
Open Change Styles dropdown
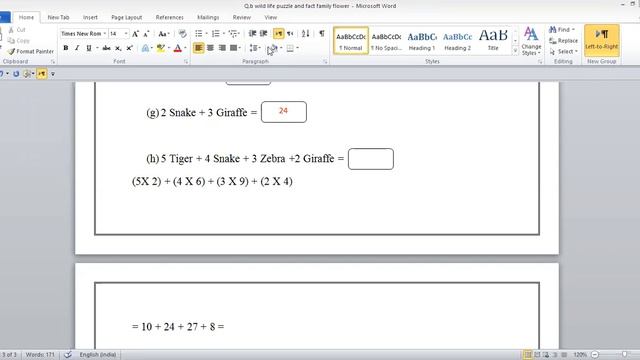coord(531,41)
